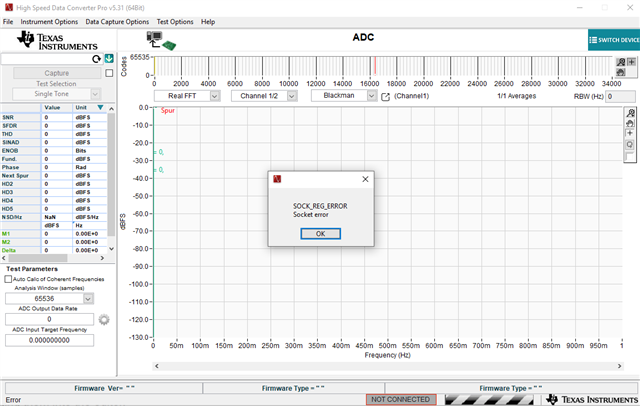This screenshot has height=406, width=640.
Task: Select pan hand tool in Codes graph palette
Action: click(621, 72)
